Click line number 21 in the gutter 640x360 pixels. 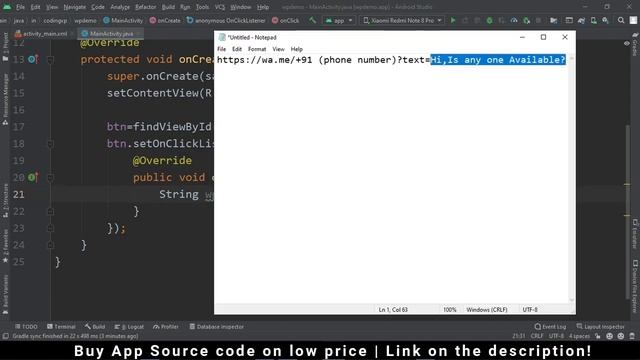[x=19, y=195]
